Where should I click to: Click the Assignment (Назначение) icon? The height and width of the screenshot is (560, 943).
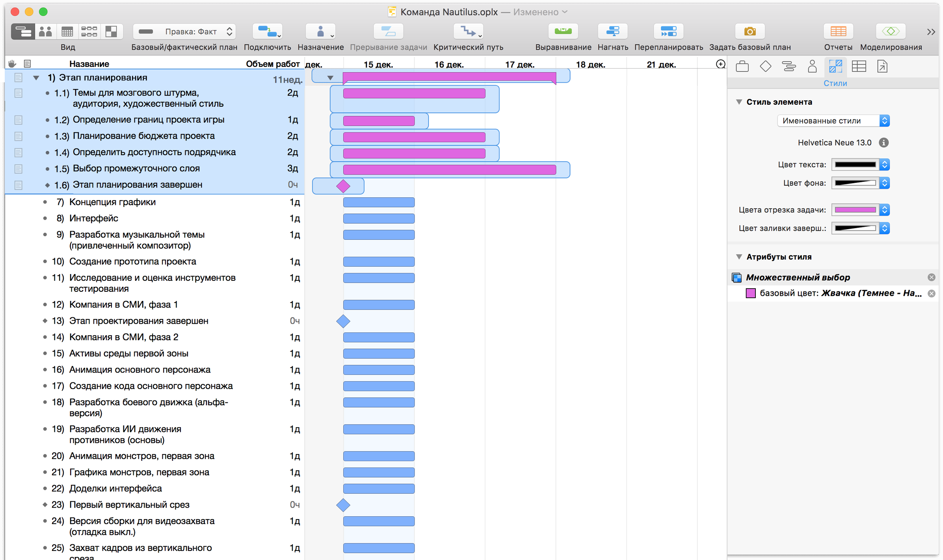click(320, 32)
